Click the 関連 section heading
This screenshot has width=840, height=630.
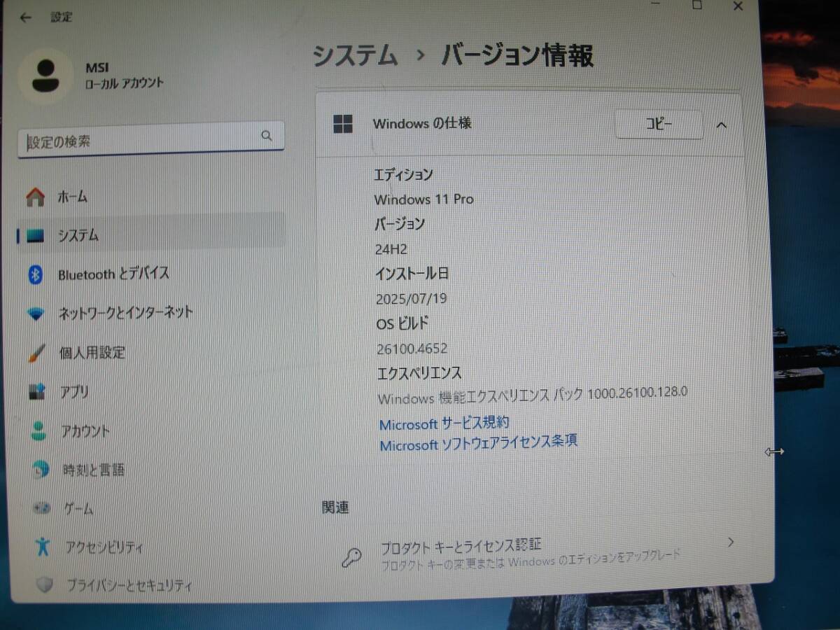point(335,507)
